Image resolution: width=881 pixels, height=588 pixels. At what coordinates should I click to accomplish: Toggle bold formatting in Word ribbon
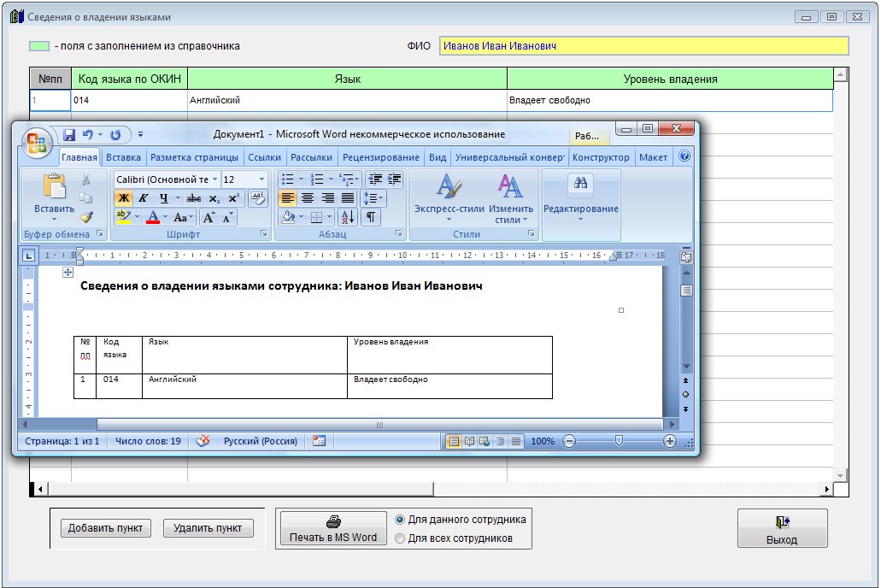click(123, 198)
